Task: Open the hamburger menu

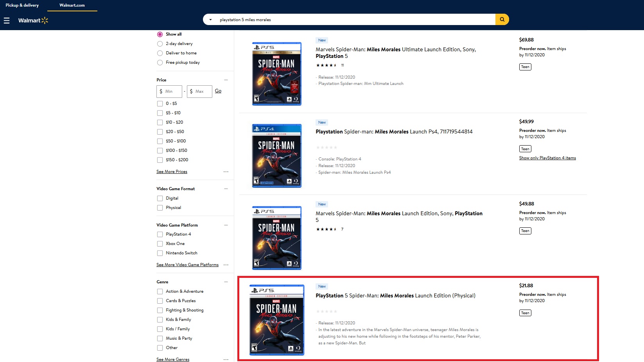Action: tap(7, 20)
